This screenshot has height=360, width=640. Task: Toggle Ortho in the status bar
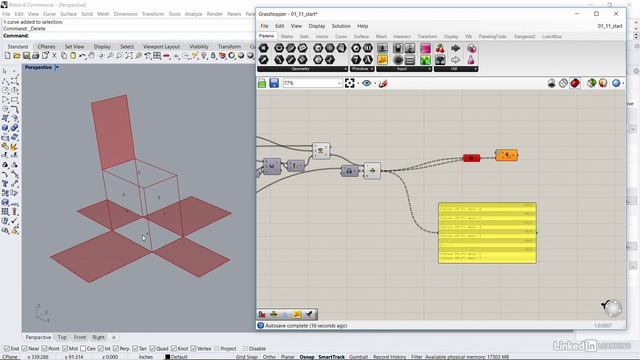coord(269,357)
